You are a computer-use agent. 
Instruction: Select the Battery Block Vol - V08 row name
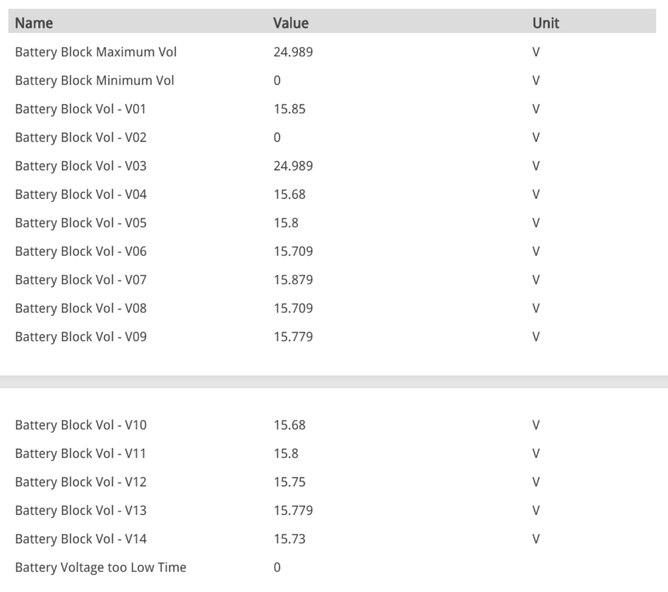81,308
